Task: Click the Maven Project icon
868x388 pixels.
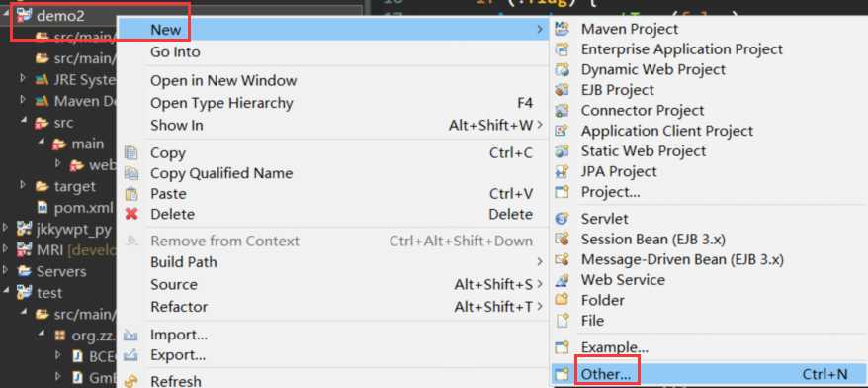Action: coord(562,29)
